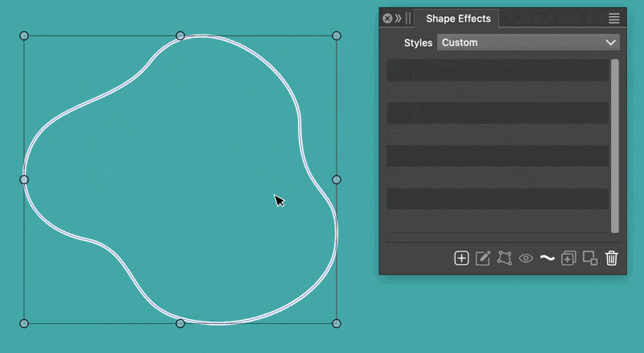Select the Shape Effects tab
This screenshot has width=644, height=353.
[457, 19]
